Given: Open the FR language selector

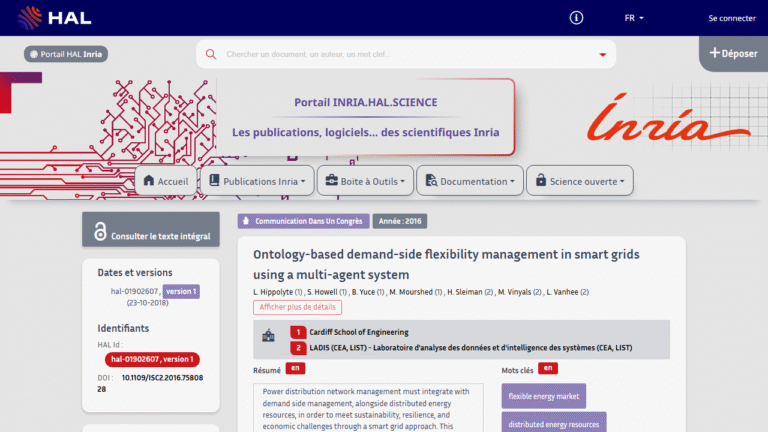Looking at the screenshot, I should tap(634, 18).
